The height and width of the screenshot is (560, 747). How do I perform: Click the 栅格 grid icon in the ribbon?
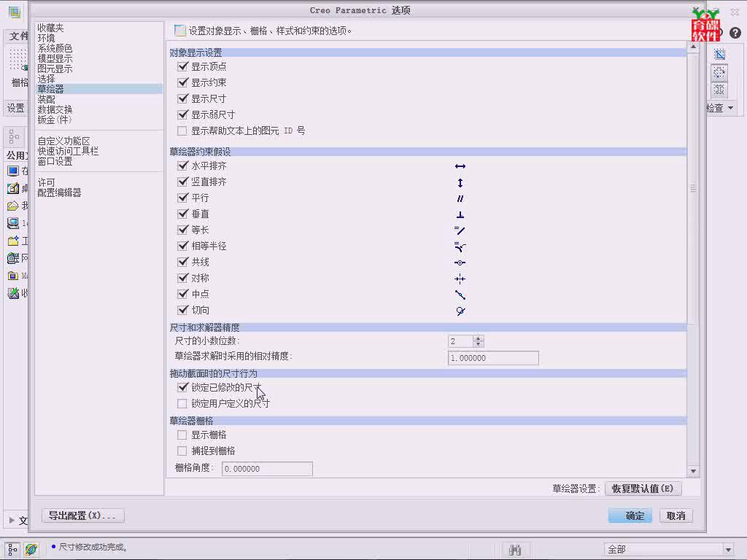[18, 61]
